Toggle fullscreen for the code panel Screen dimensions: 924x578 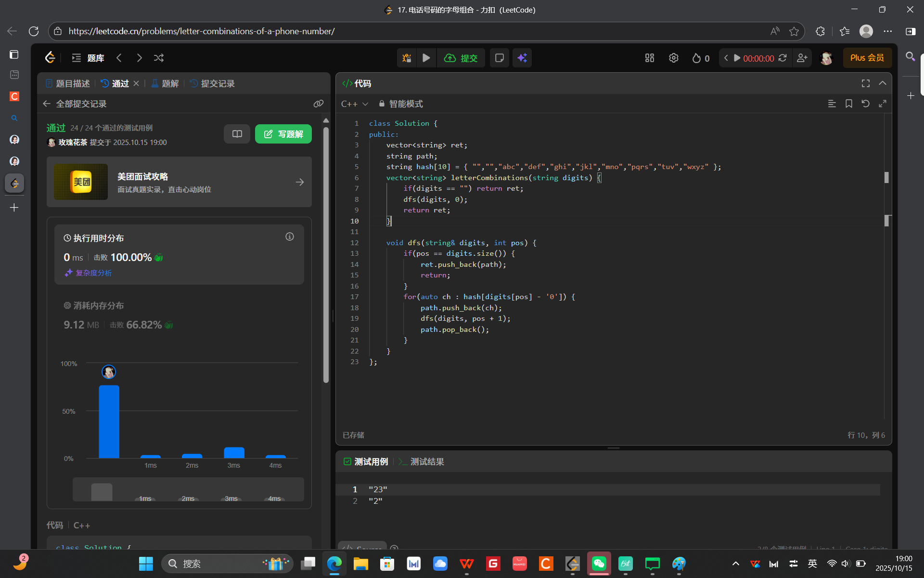pyautogui.click(x=865, y=83)
